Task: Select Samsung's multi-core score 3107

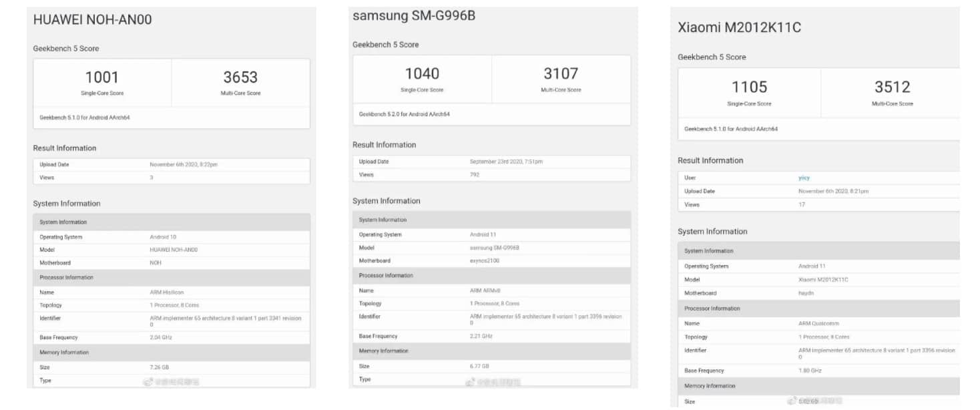Action: pyautogui.click(x=561, y=73)
